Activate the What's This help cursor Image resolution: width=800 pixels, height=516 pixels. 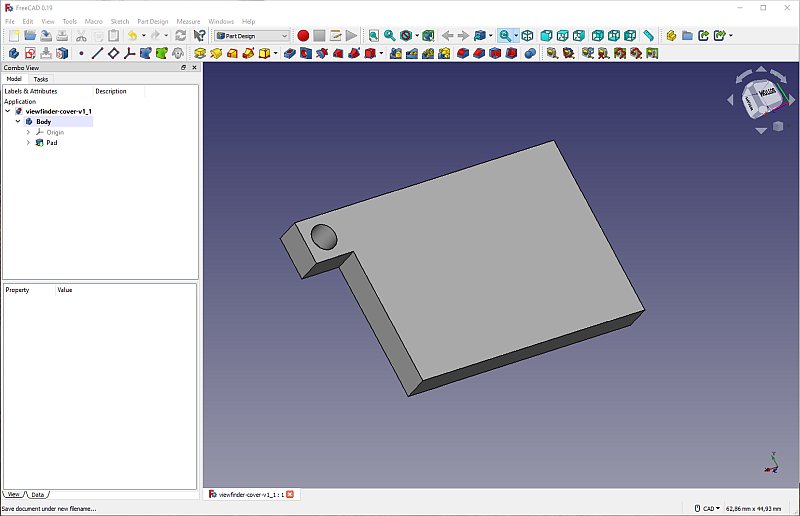(199, 36)
